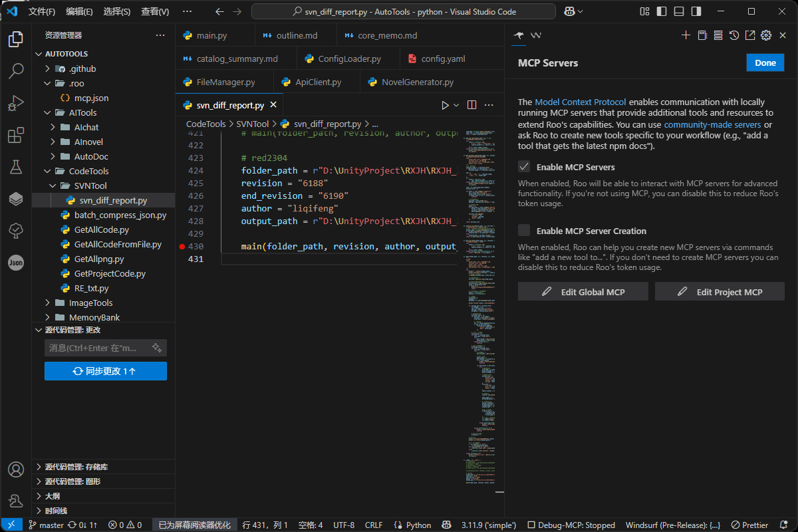Click the Done button
This screenshot has width=798, height=532.
tap(765, 63)
